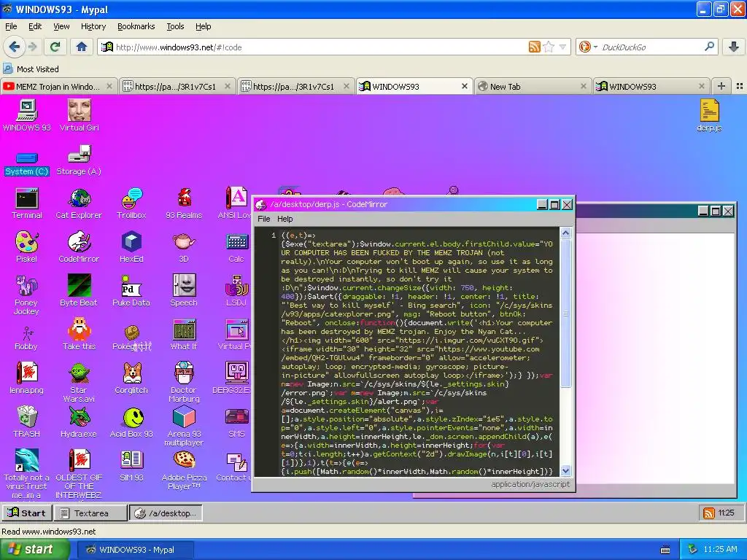
Task: Open the Downloads arrow button
Action: [734, 47]
